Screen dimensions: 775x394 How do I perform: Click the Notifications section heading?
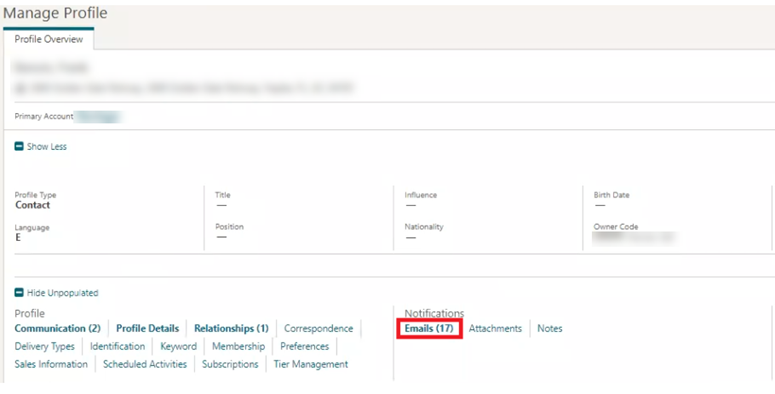pyautogui.click(x=434, y=313)
